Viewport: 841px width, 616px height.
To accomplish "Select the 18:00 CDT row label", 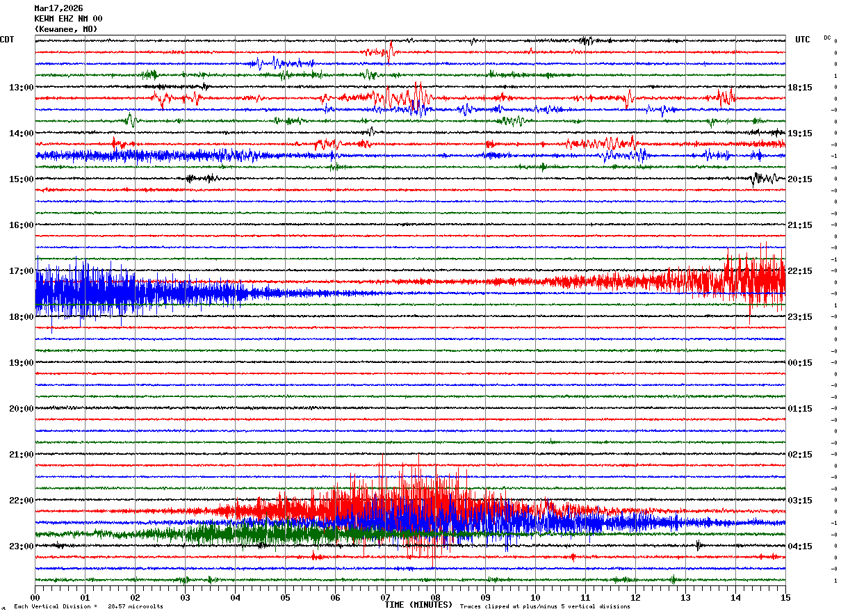I will 21,316.
